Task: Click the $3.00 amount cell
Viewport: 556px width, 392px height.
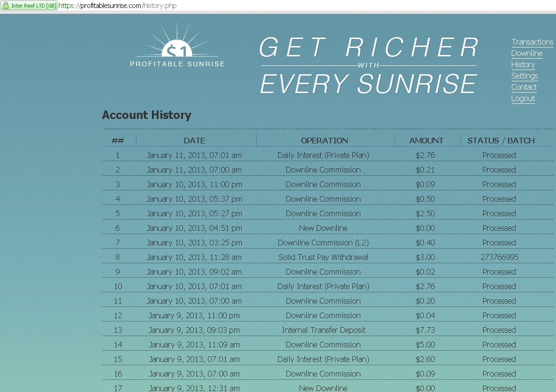Action: (x=425, y=257)
